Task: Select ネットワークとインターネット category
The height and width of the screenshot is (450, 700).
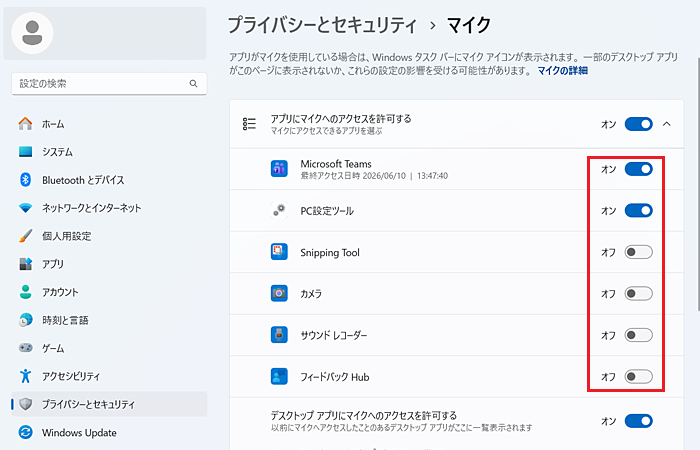Action: tap(109, 208)
